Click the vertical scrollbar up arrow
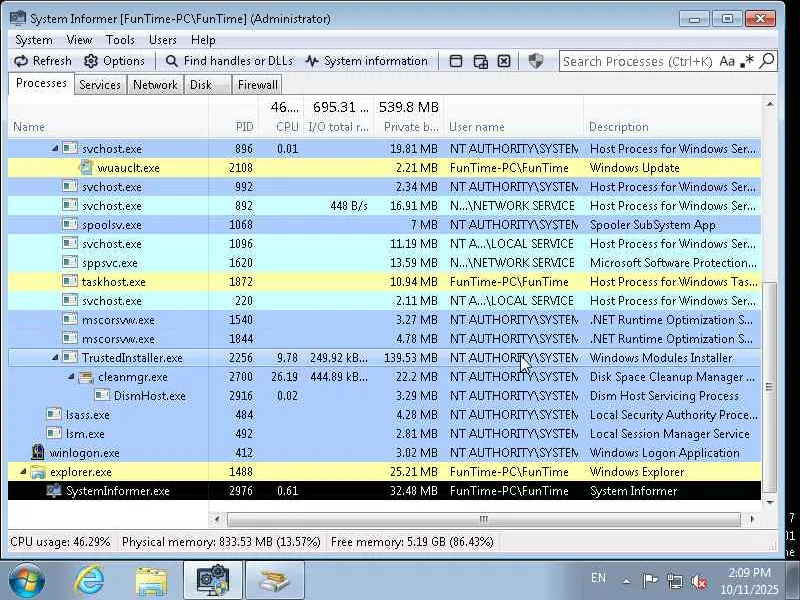This screenshot has height=600, width=800. (x=770, y=104)
